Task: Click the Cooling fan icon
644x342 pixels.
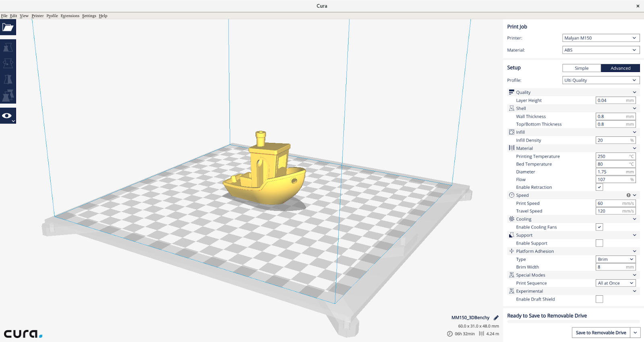Action: click(512, 219)
